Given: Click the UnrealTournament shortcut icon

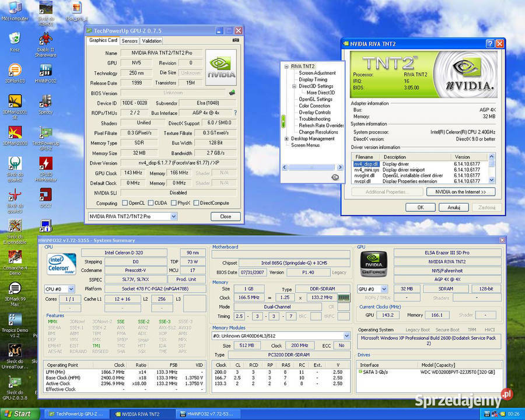Looking at the screenshot, I should coord(15,356).
